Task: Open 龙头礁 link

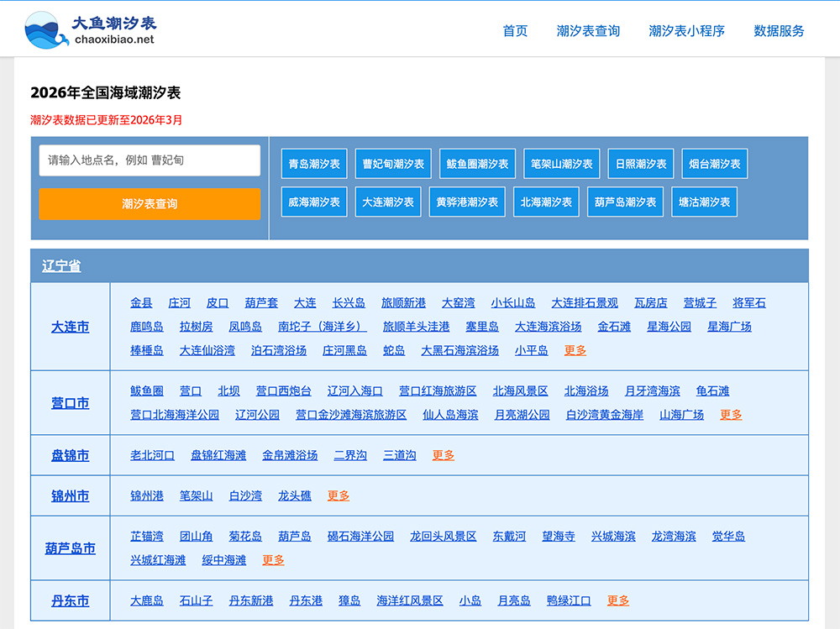Action: coord(295,496)
